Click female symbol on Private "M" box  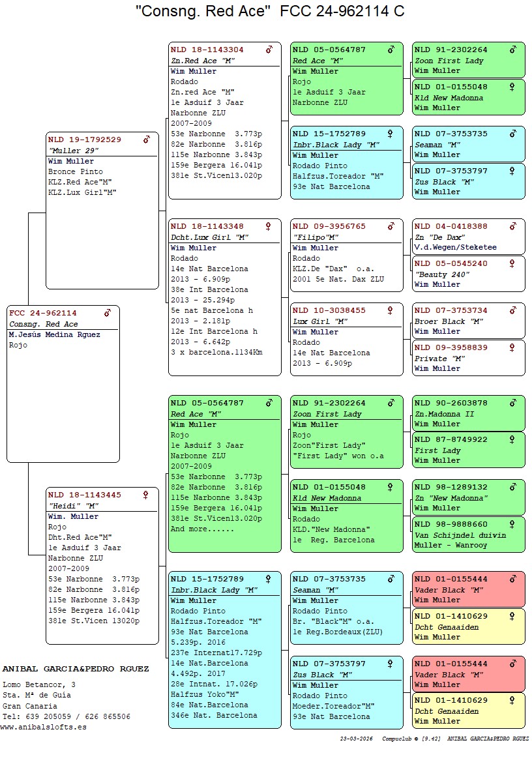tap(512, 347)
